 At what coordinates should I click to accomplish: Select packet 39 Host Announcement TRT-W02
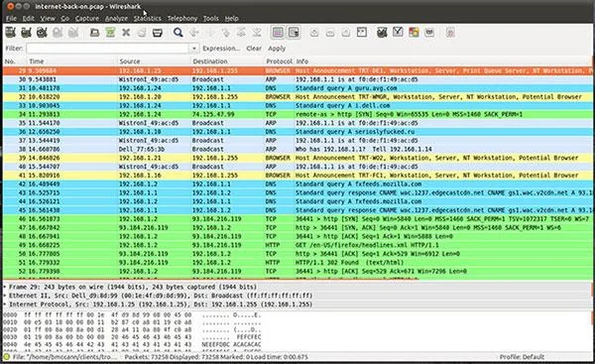tap(297, 158)
